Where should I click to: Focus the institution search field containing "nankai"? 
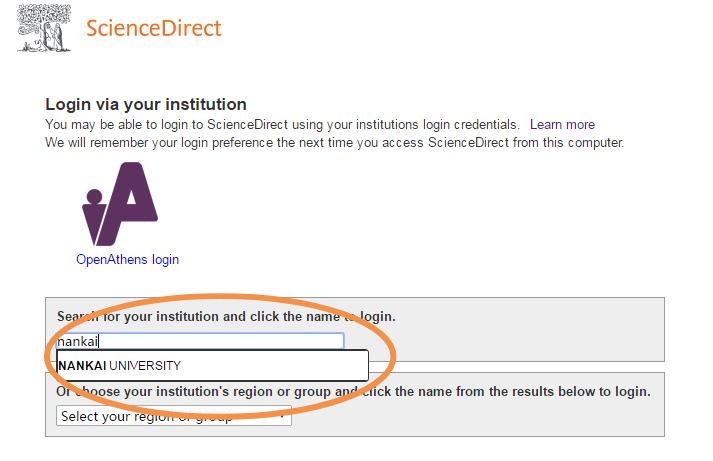pyautogui.click(x=200, y=341)
